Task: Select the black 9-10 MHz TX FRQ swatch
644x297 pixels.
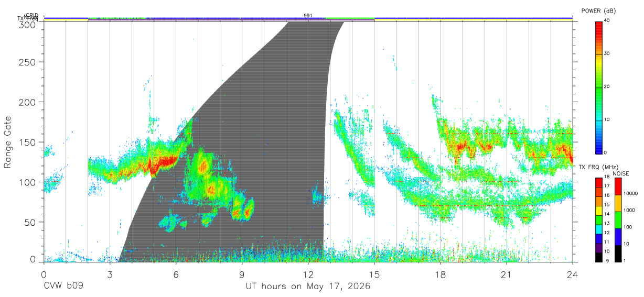Action: (598, 257)
